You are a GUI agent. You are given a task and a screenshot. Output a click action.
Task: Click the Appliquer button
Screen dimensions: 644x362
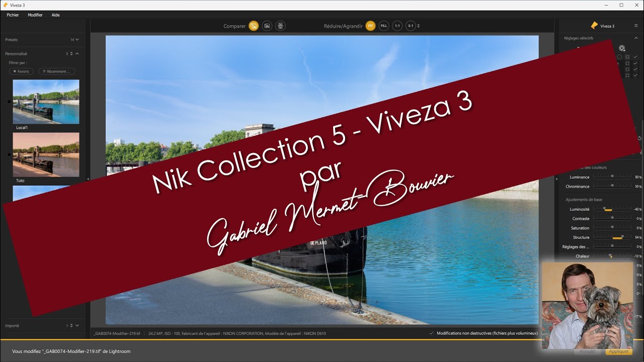point(618,351)
